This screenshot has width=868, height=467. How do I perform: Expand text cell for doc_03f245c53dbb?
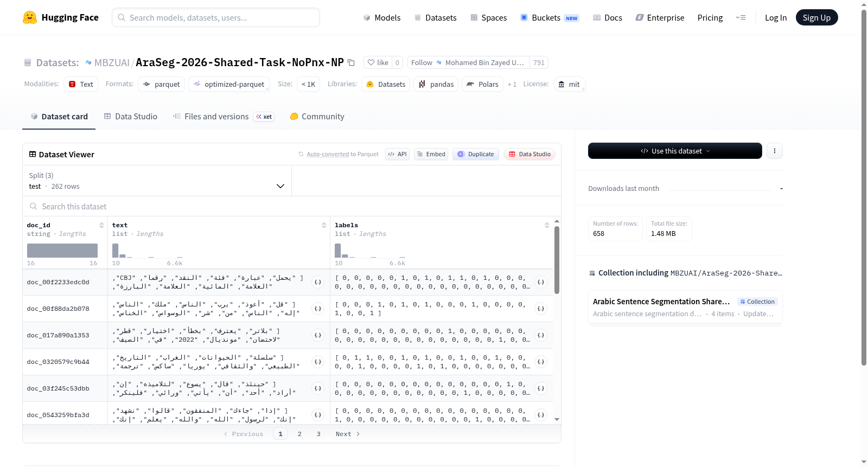tap(318, 388)
